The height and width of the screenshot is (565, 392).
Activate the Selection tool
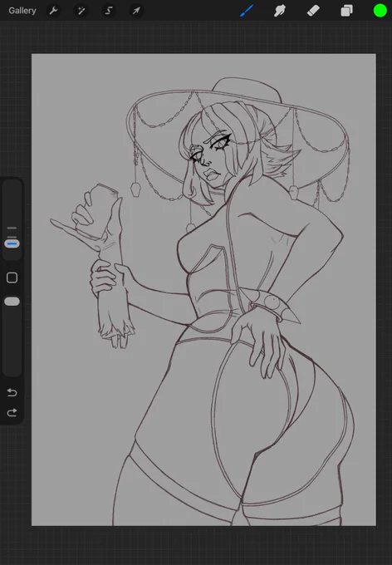coord(109,11)
